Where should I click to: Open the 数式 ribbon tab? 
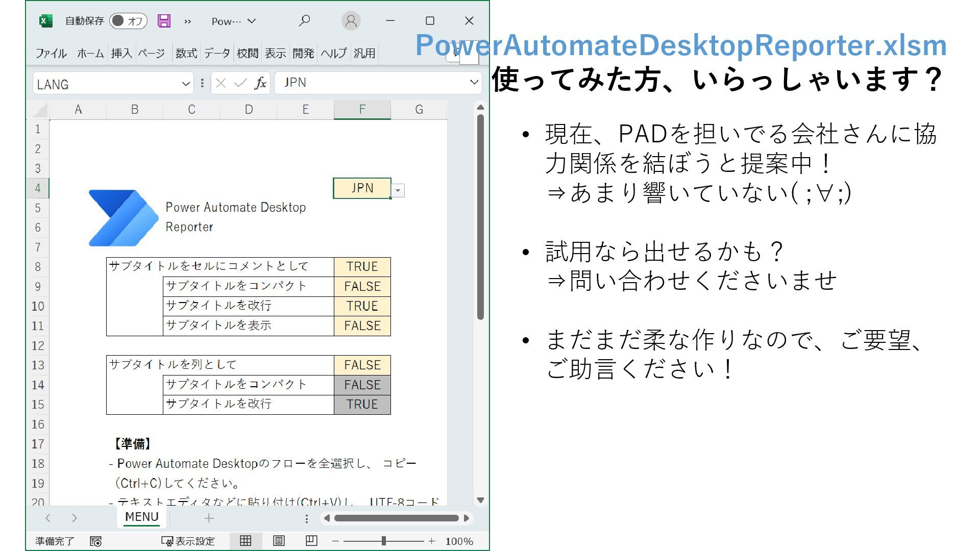click(x=186, y=53)
